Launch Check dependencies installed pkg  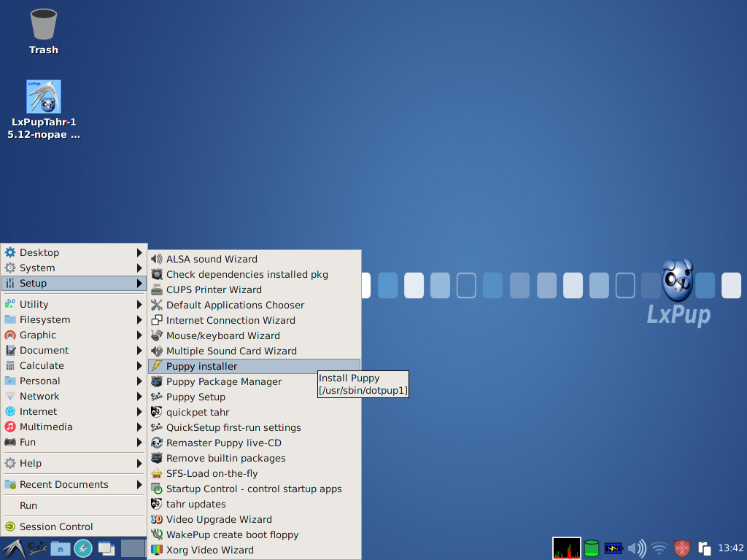click(255, 274)
